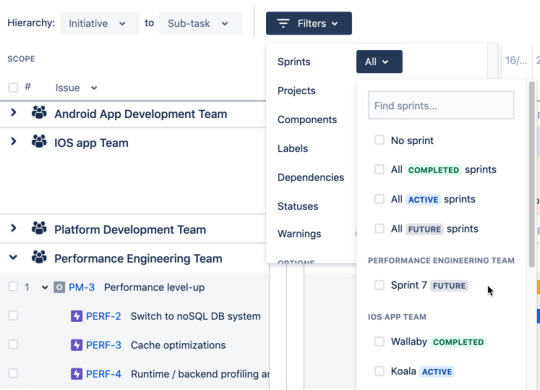Click the PERF-3 epic lightning icon
Viewport: 540px width, 390px height.
(76, 345)
